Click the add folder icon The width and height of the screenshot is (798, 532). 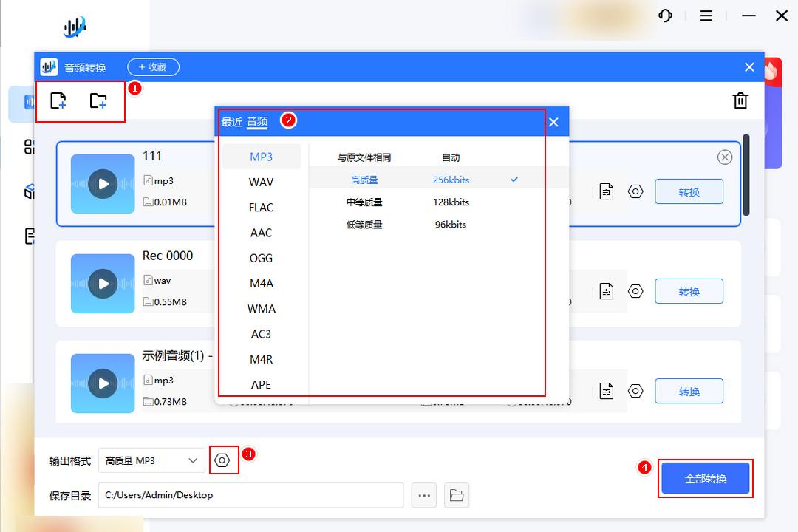pos(99,101)
